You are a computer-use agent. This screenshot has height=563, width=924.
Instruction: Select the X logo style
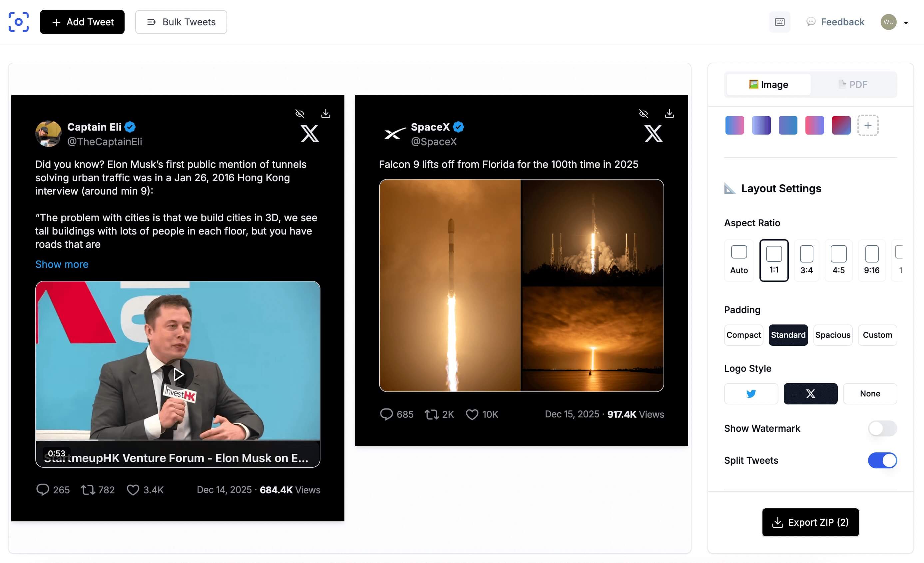tap(810, 393)
